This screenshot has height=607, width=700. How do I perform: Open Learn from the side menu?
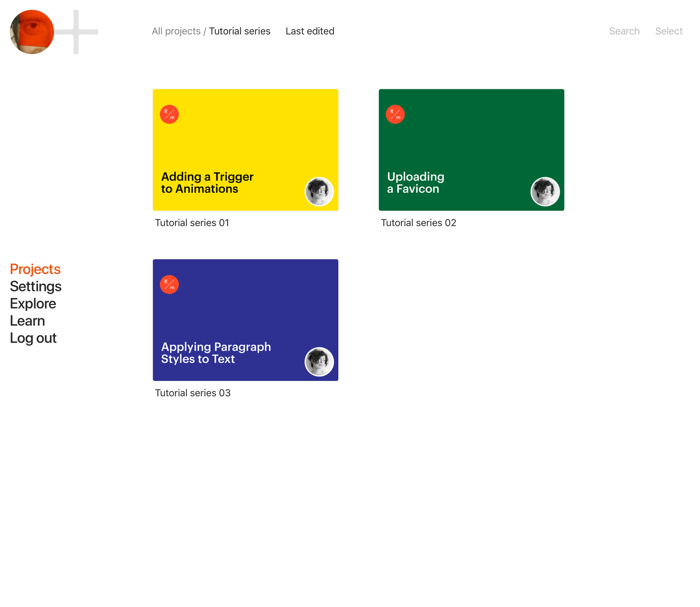coord(27,320)
